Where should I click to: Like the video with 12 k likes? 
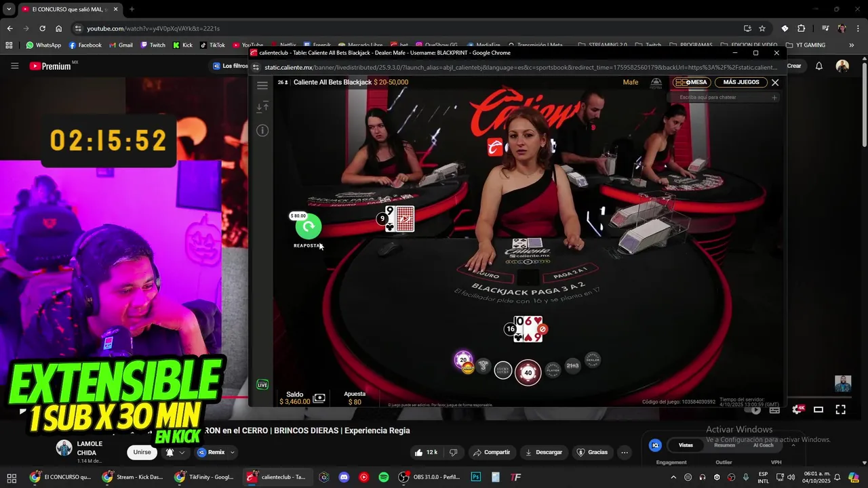[x=427, y=452]
